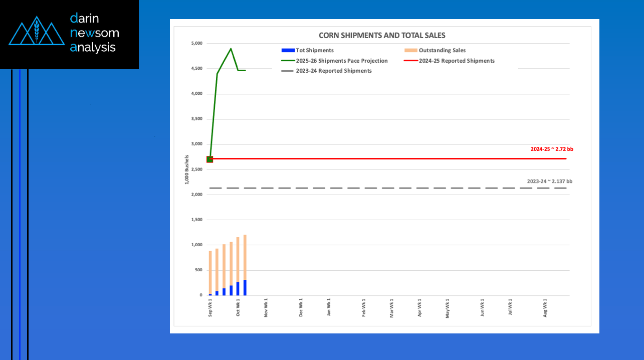Select the '2023-24 ~ 2.137 bb' data label
This screenshot has width=644, height=360.
pyautogui.click(x=549, y=181)
